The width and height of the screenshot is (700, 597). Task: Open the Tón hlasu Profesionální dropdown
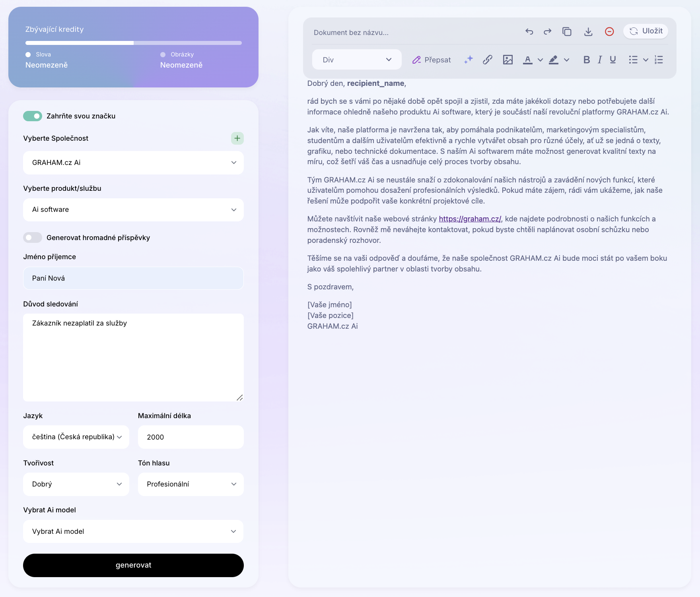[191, 484]
